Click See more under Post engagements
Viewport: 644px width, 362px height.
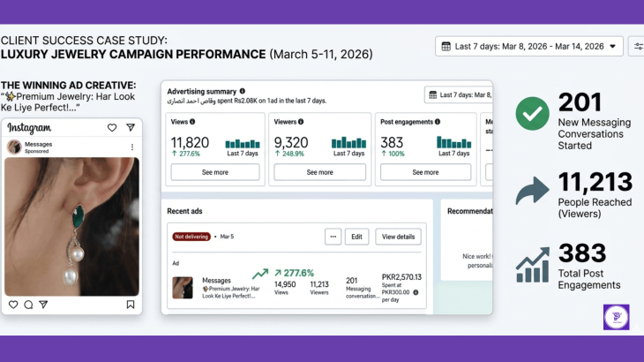(x=425, y=172)
